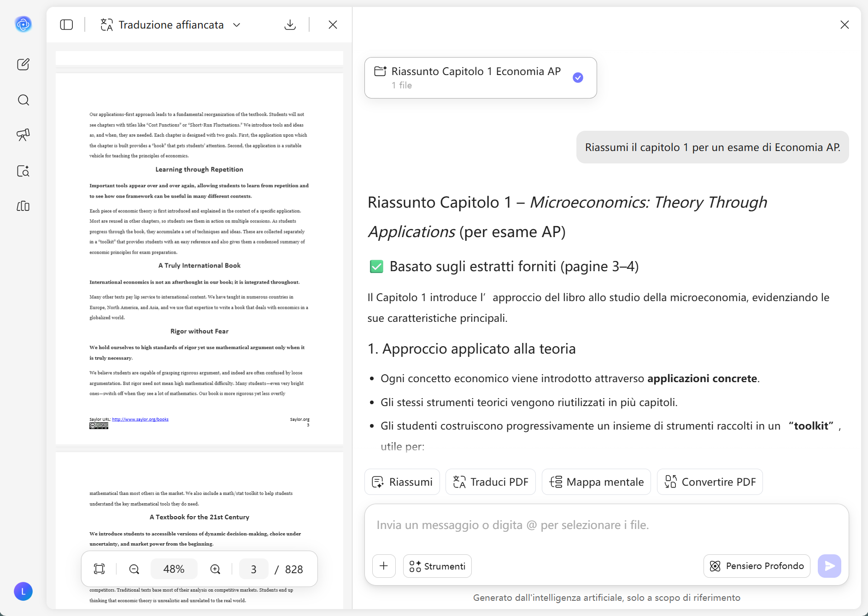
Task: Toggle the sidebar panel icon
Action: point(66,25)
